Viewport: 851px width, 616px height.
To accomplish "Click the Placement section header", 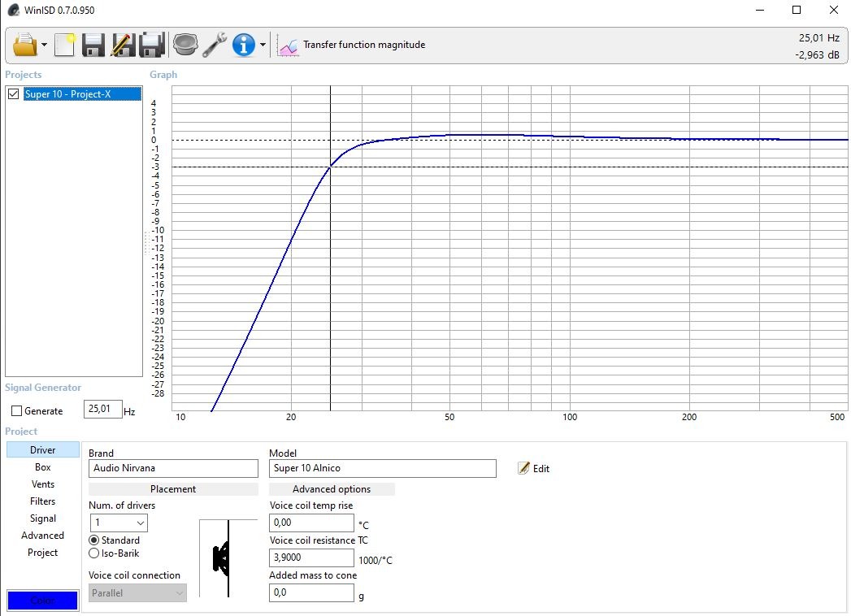I will click(x=173, y=489).
